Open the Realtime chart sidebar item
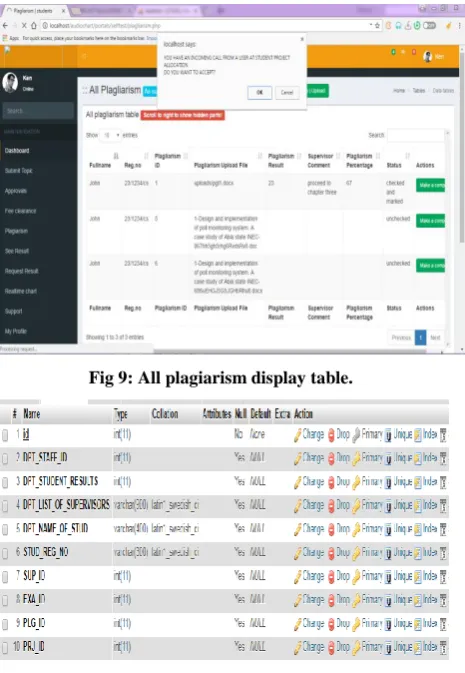465x673 pixels. (21, 291)
